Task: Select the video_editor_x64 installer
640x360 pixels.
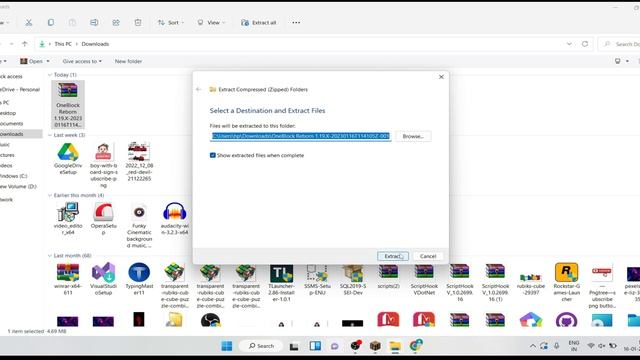Action: (68, 218)
